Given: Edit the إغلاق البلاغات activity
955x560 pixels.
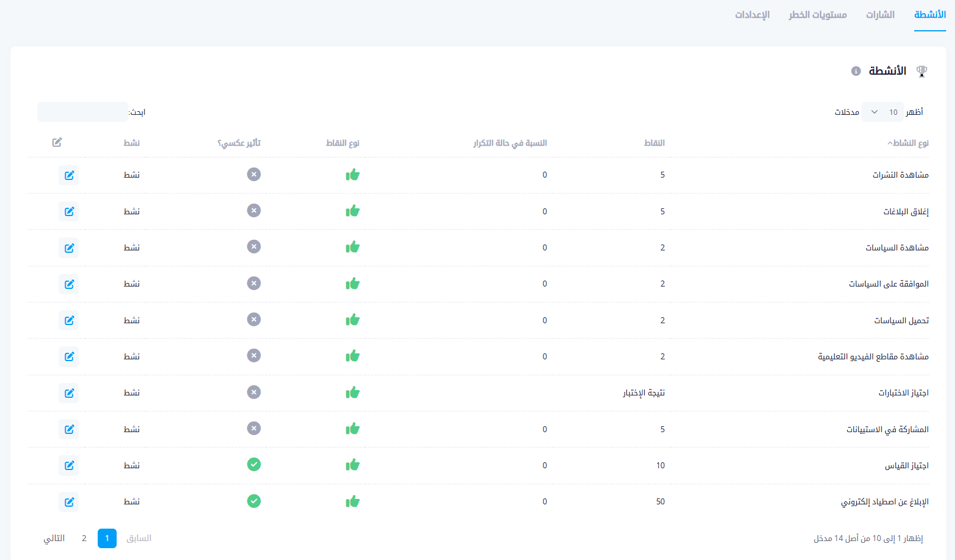Looking at the screenshot, I should coord(69,211).
